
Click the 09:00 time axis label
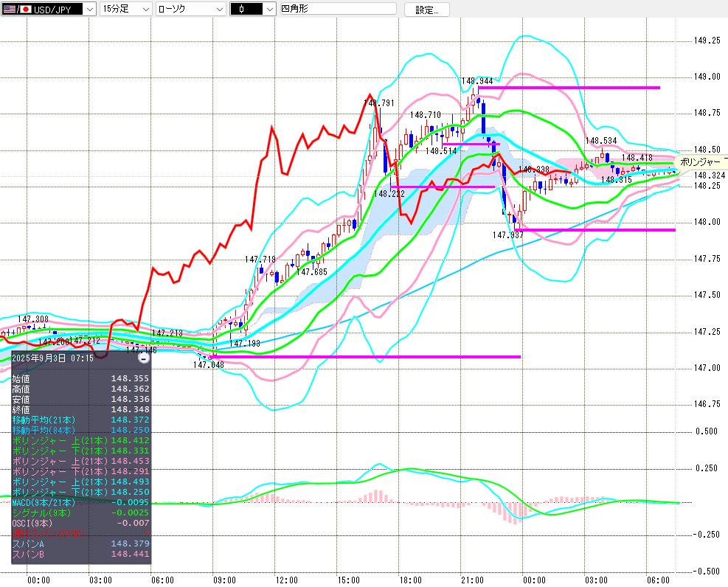(x=224, y=580)
